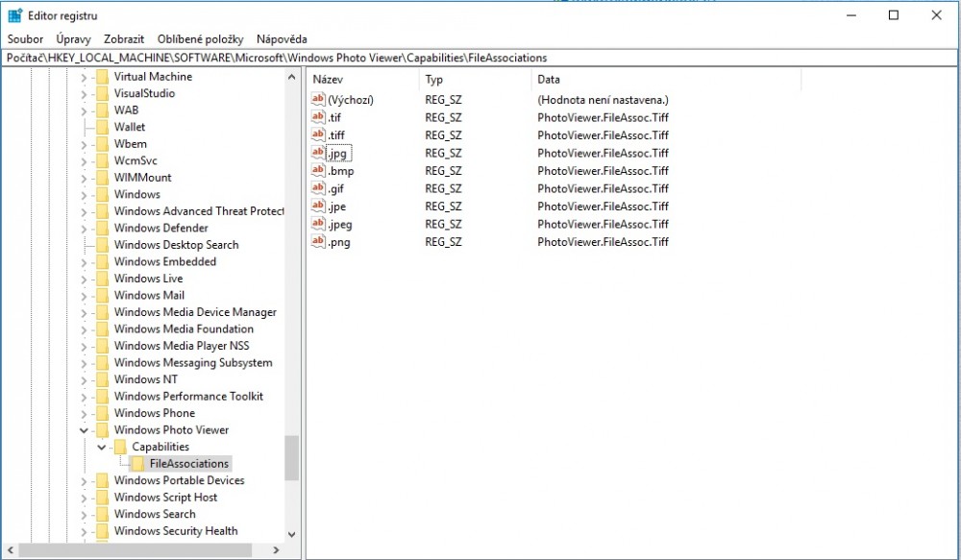Open the Nápověda menu
This screenshot has height=560, width=961.
(x=282, y=39)
